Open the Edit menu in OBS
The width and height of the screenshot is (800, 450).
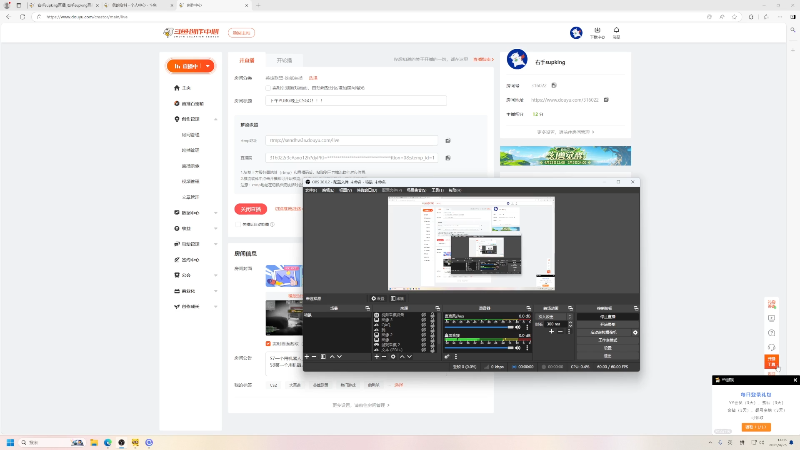tap(328, 190)
